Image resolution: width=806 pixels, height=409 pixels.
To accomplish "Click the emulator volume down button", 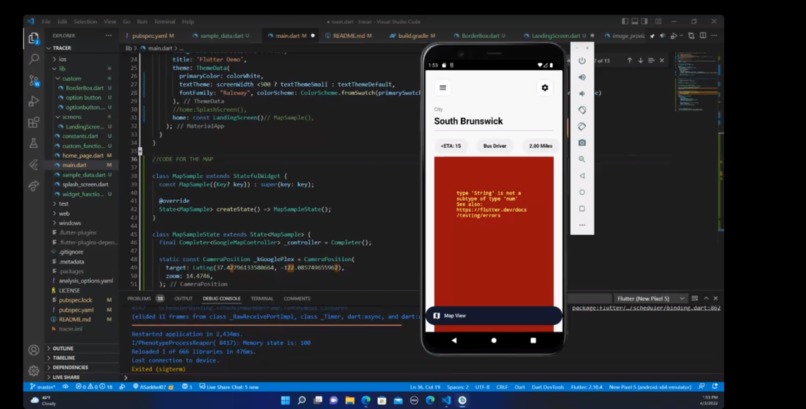I will tap(582, 94).
